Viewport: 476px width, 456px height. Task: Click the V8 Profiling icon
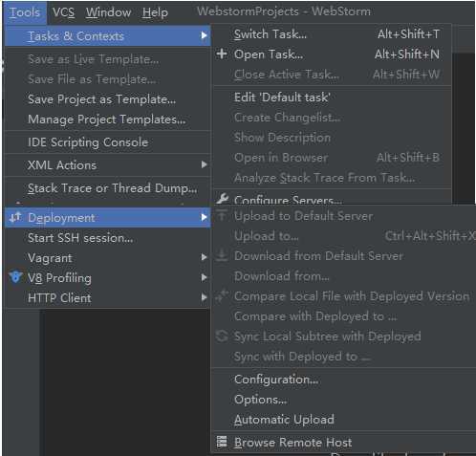point(15,277)
